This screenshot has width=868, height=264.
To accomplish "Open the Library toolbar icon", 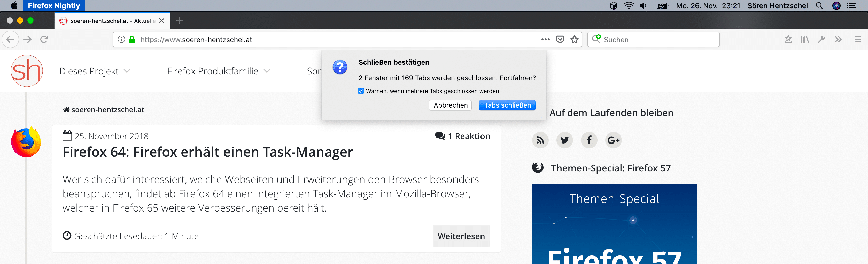I will [x=805, y=40].
